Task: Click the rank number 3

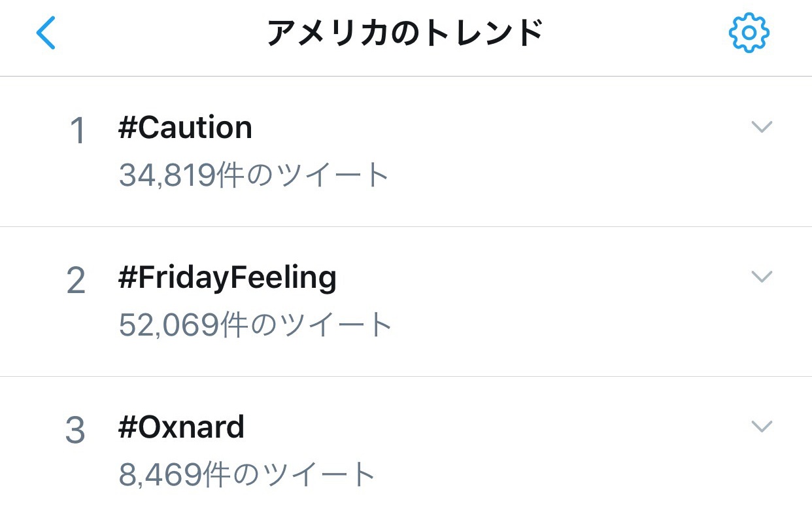Action: pyautogui.click(x=76, y=431)
